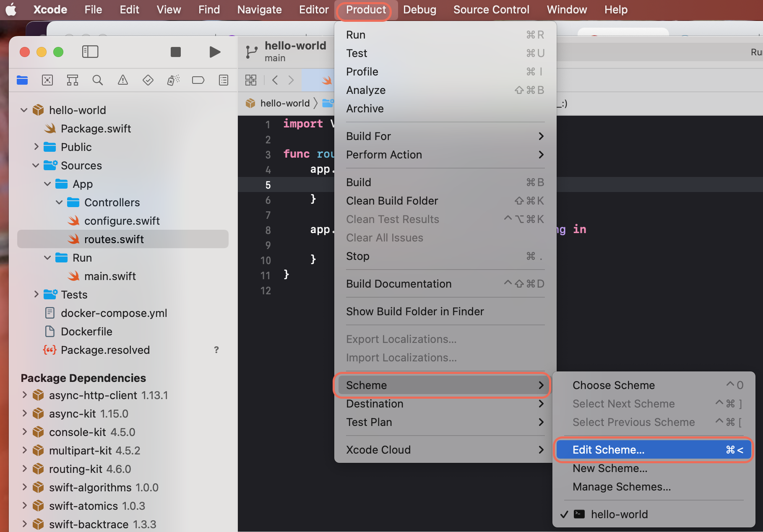This screenshot has width=763, height=532.
Task: Open the Test navigator
Action: (148, 80)
